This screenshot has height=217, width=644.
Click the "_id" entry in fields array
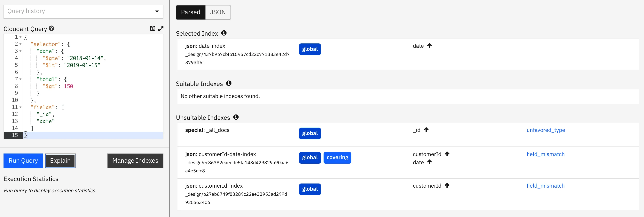[x=44, y=114]
